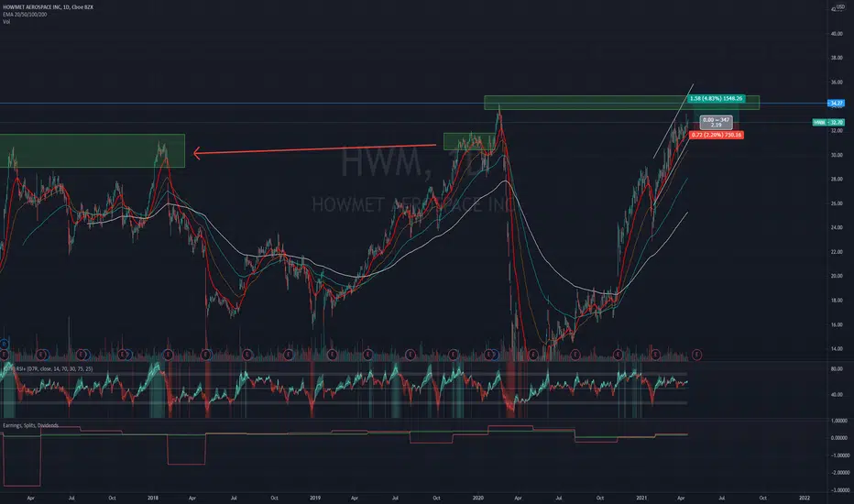Click the 38.00 price axis label
854x504 pixels.
click(836, 58)
